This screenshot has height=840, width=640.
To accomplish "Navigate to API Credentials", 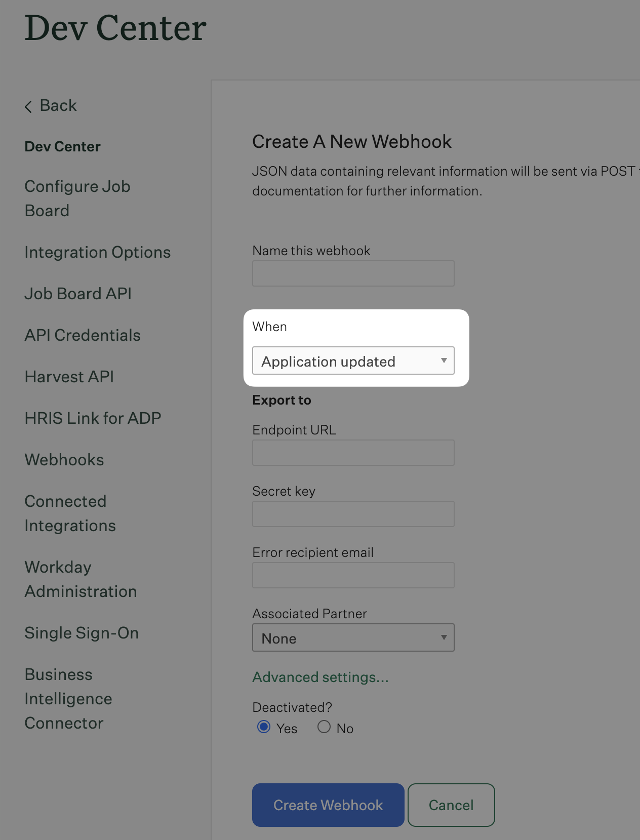I will pyautogui.click(x=83, y=335).
